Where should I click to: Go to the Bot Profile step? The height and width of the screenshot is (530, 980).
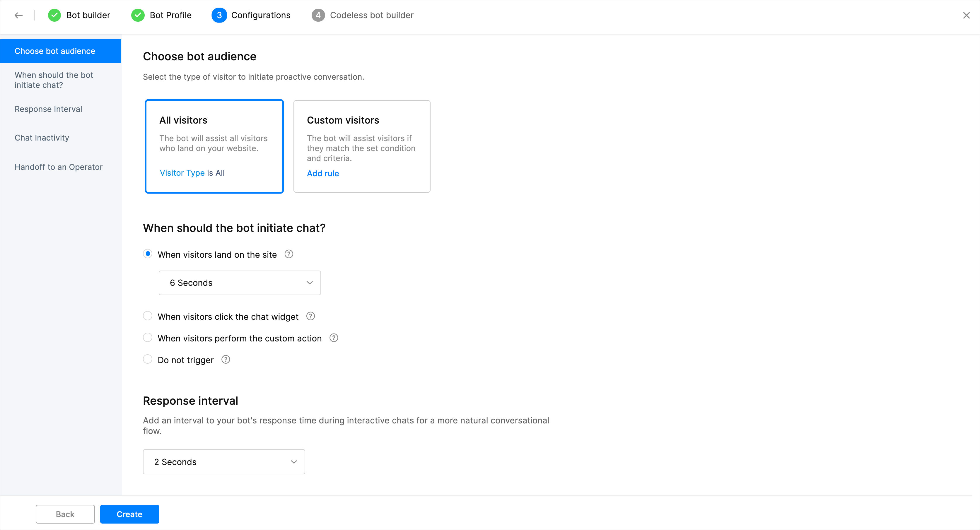(x=170, y=15)
